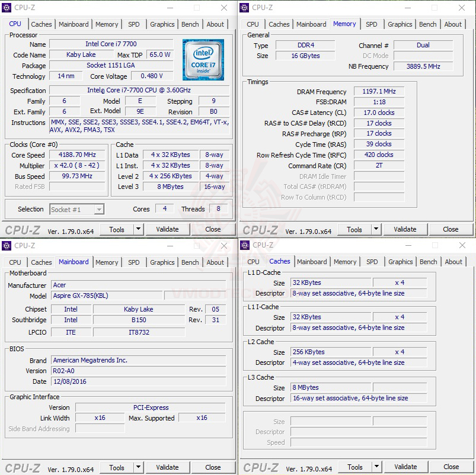The image size is (476, 475).
Task: Click the PCI-Express version field
Action: click(x=151, y=407)
